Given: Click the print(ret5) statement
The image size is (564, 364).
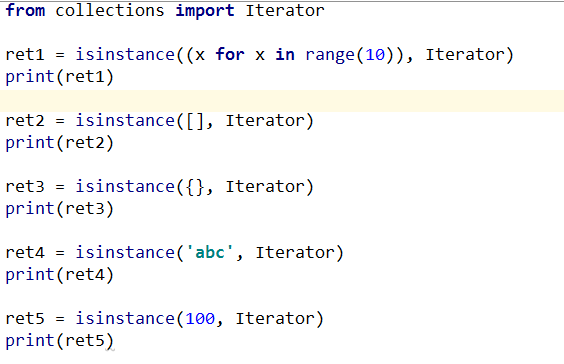Looking at the screenshot, I should [60, 341].
